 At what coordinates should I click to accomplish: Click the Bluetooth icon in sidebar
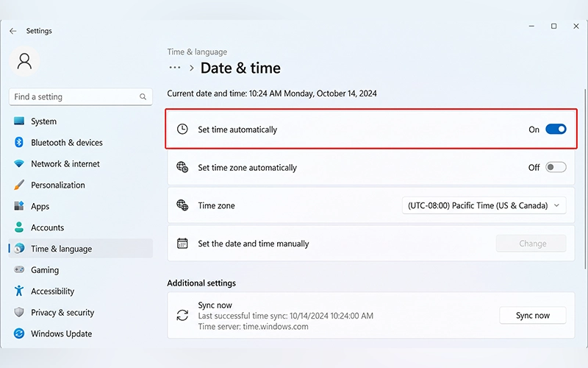click(19, 142)
